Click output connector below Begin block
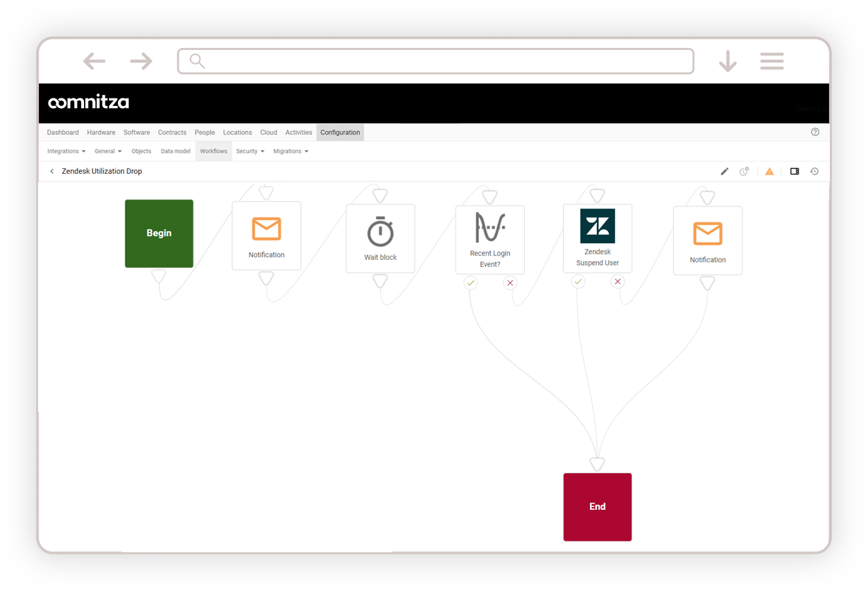The width and height of the screenshot is (868, 591). tap(159, 276)
